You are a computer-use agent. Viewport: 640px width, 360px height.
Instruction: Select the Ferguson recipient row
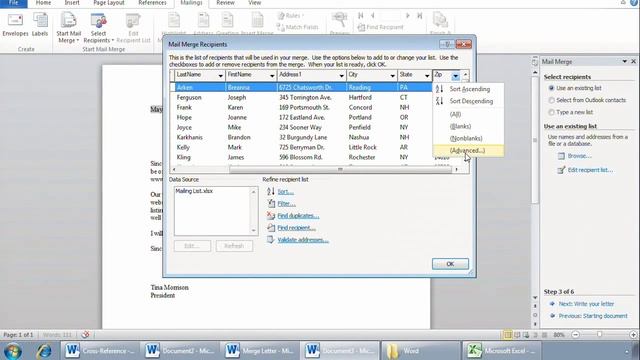click(x=302, y=98)
